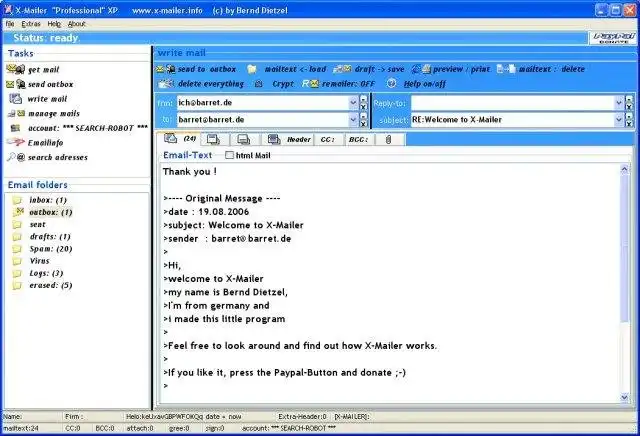Clear the subject field using its x button
The image size is (640, 436).
629,124
